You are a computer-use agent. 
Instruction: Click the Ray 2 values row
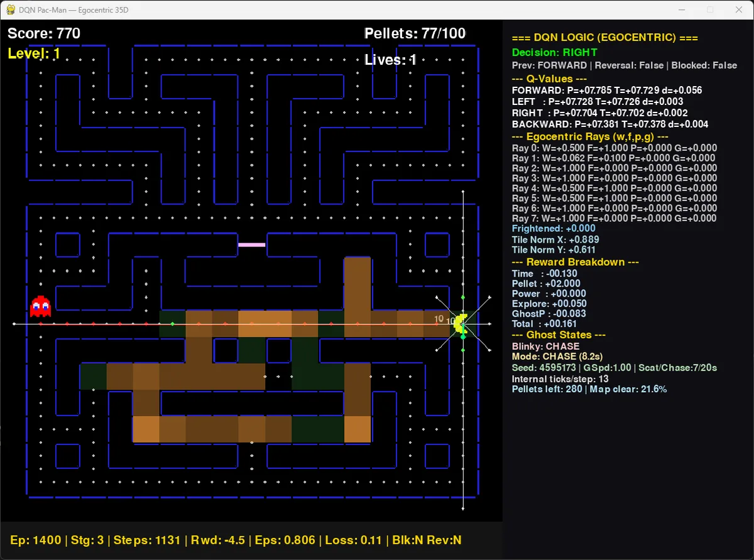pyautogui.click(x=615, y=168)
